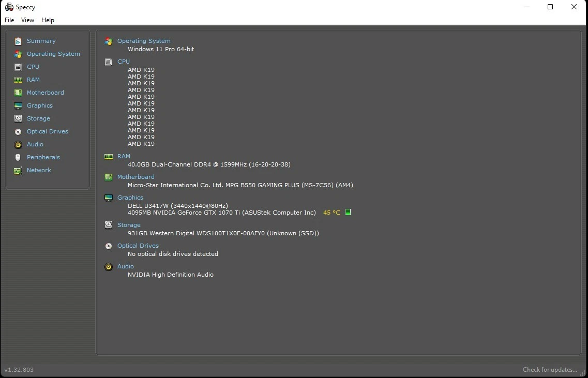Click the 'NVIDIA GeForce GTX 1070 Ti' line
588x378 pixels.
222,213
